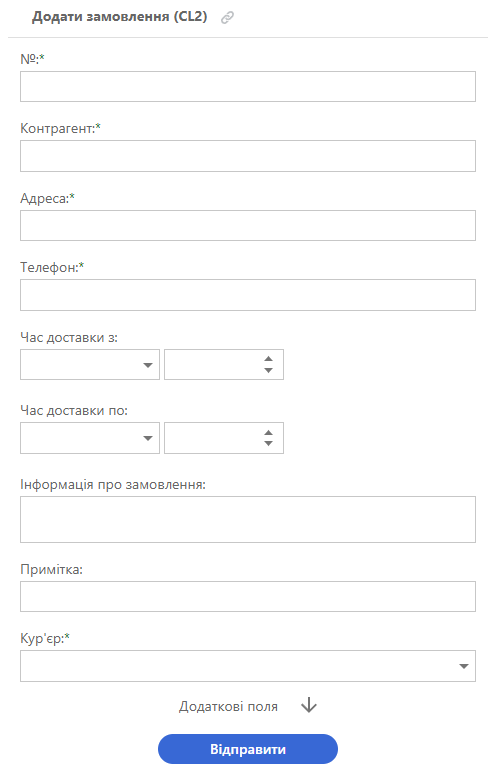This screenshot has height=781, width=502.
Task: Click the Інформація про замовлення text area
Action: coord(248,519)
